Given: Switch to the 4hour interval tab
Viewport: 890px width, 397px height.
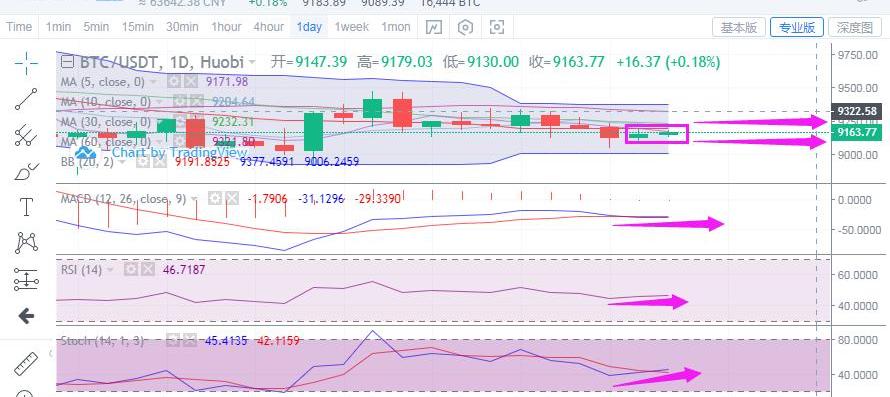Looking at the screenshot, I should point(268,27).
